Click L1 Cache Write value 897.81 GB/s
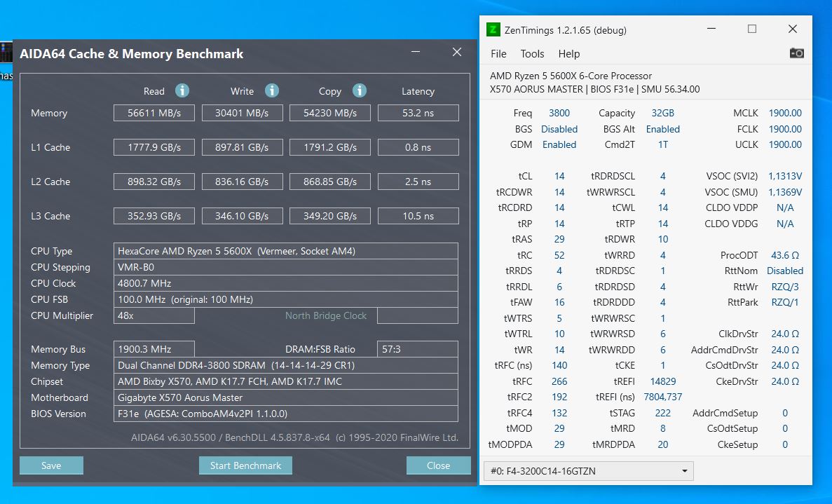The width and height of the screenshot is (832, 504). click(x=242, y=147)
